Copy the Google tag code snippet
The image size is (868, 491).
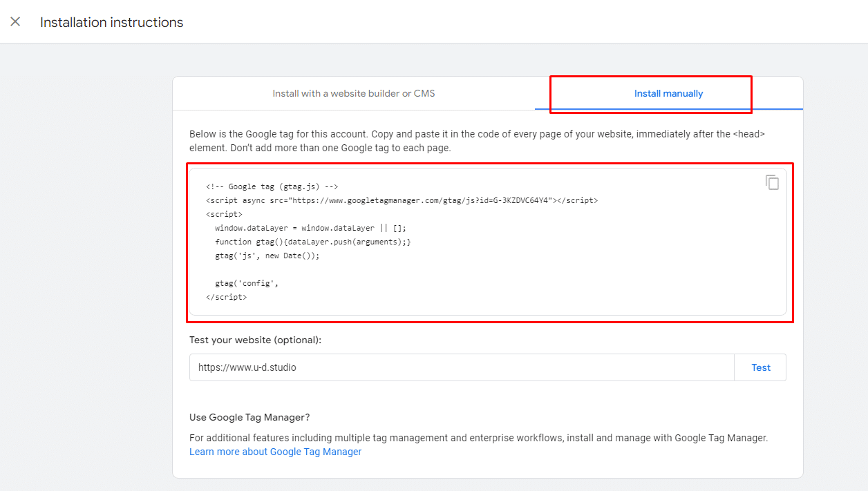(x=772, y=182)
